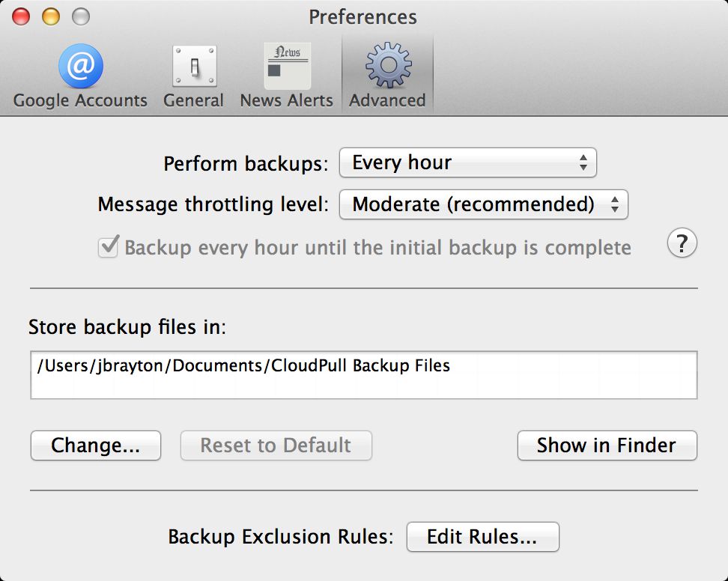728x581 pixels.
Task: Click the Change... button
Action: click(x=96, y=445)
